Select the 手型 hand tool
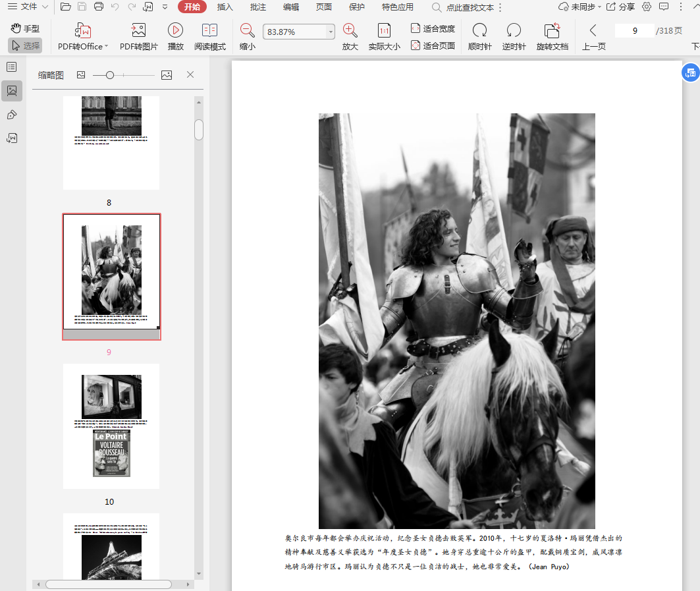This screenshot has height=591, width=700. coord(25,28)
